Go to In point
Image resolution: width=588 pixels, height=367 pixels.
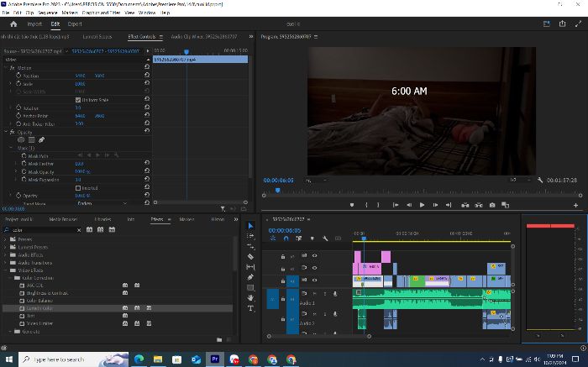click(x=396, y=205)
